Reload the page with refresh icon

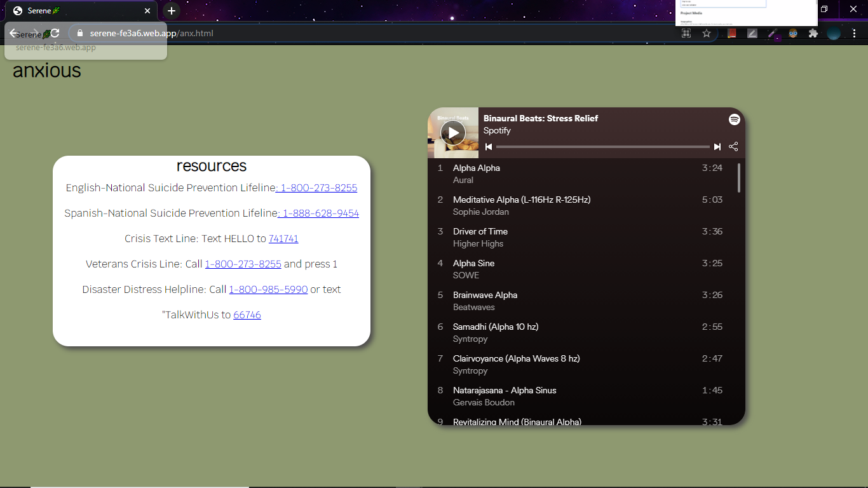pos(55,33)
